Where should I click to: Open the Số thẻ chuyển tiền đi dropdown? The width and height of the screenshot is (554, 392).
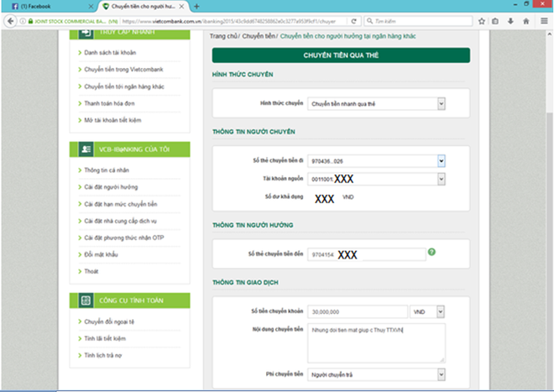point(441,161)
